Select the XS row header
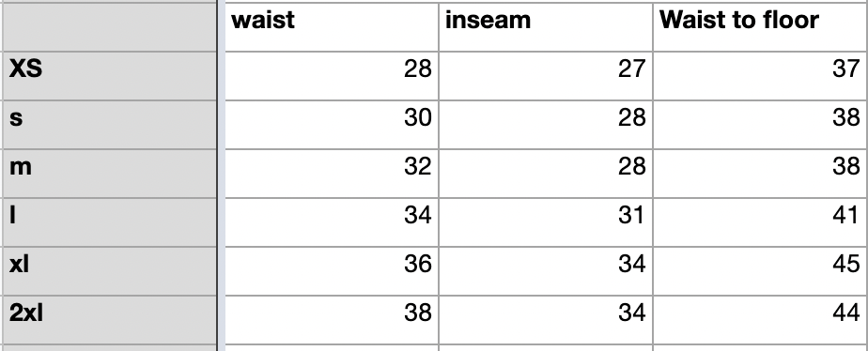 tap(110, 76)
